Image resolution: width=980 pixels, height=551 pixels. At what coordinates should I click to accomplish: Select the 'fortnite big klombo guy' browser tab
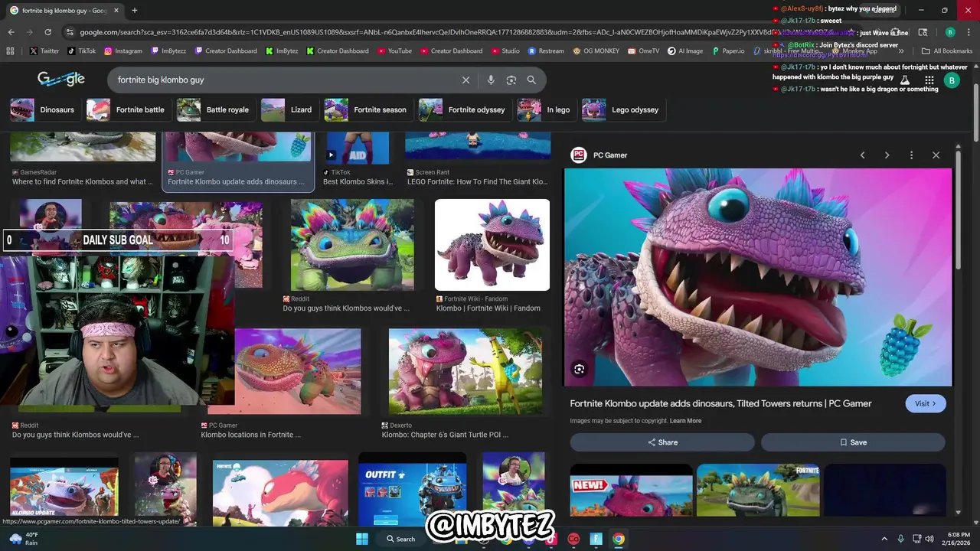[64, 11]
